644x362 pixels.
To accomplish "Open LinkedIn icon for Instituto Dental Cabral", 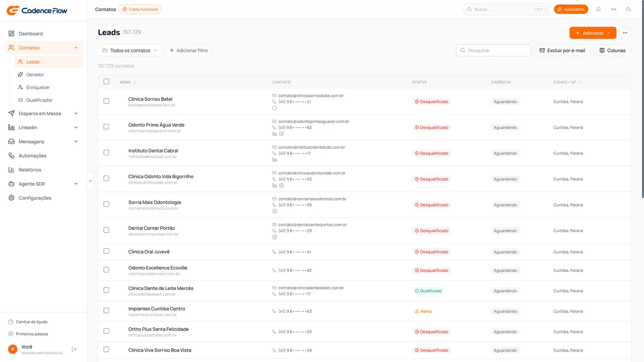I will pos(275,160).
